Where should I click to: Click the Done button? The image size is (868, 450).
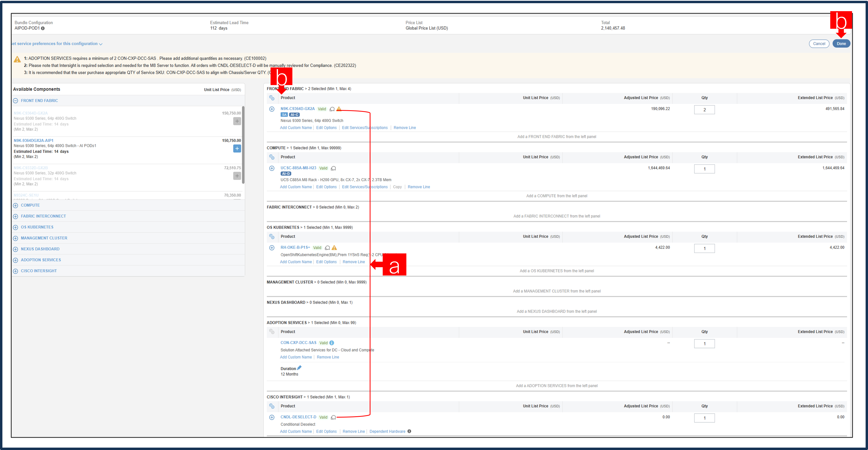pos(841,44)
